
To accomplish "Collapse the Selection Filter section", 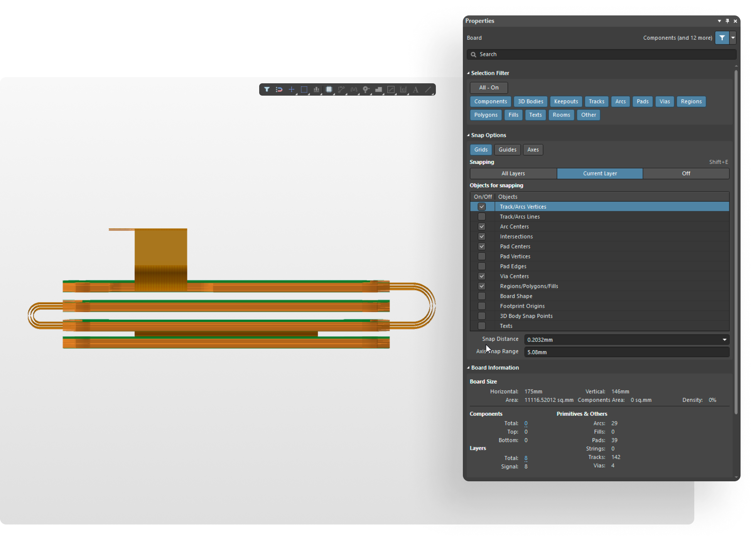I will click(x=468, y=73).
